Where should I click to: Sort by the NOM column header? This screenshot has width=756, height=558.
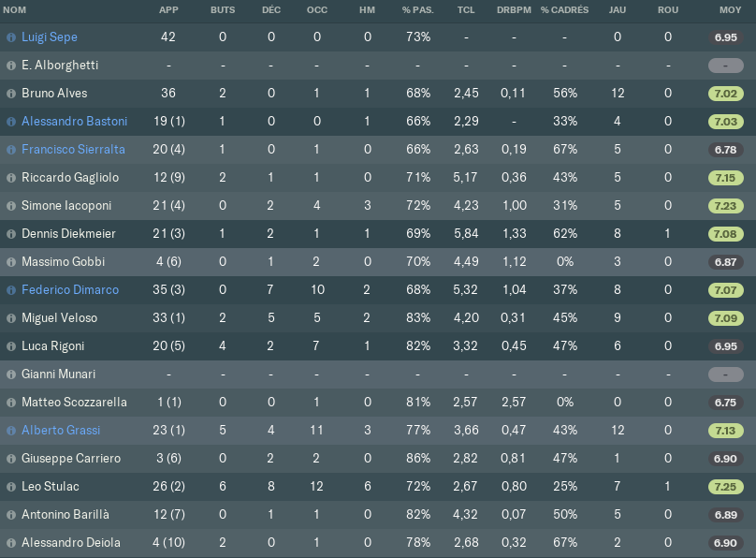(14, 10)
